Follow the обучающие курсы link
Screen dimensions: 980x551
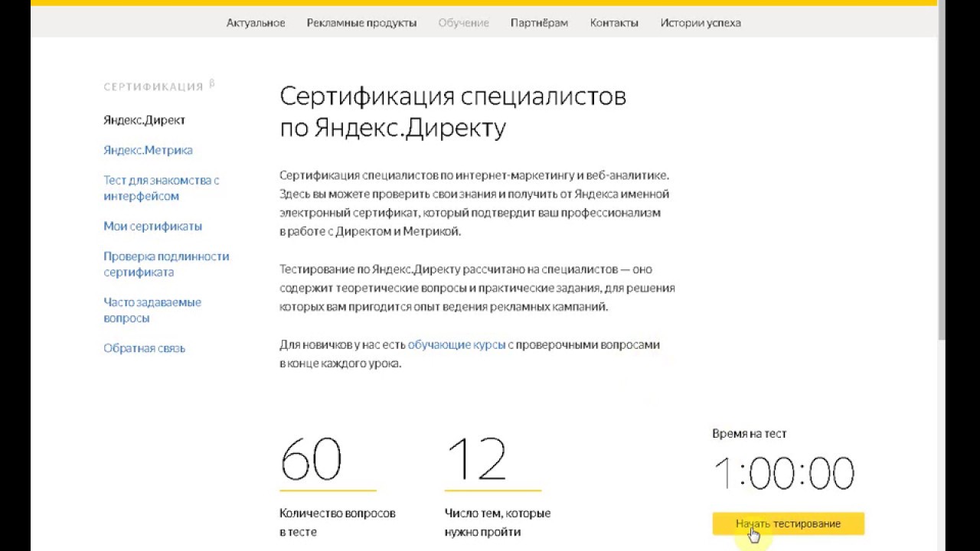pos(456,345)
